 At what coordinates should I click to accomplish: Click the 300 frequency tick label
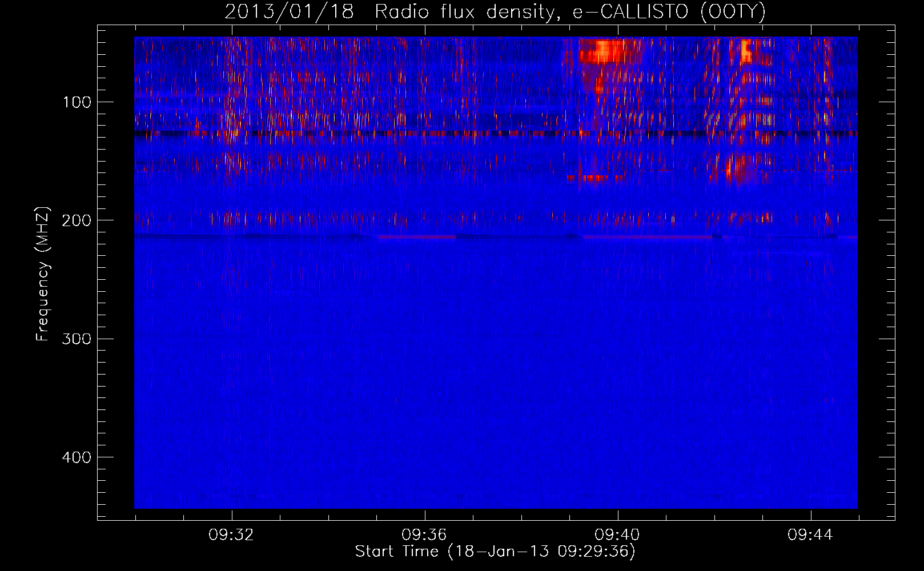tap(77, 339)
